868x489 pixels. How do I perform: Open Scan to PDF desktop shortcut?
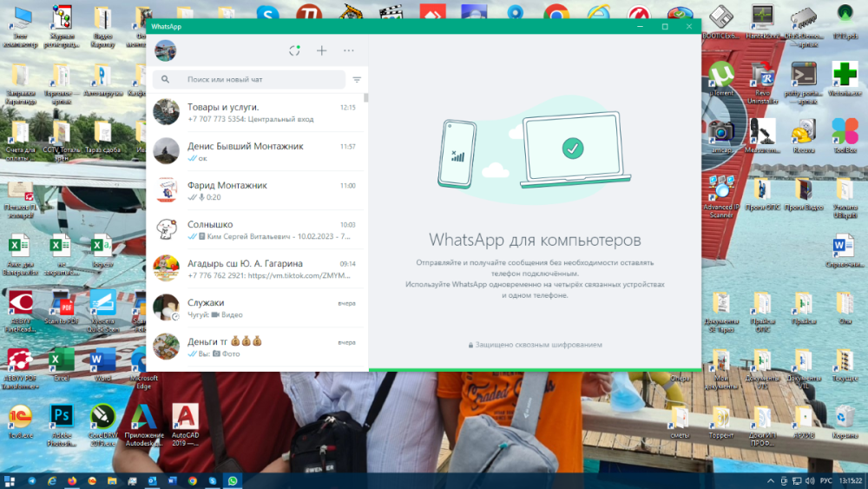62,307
